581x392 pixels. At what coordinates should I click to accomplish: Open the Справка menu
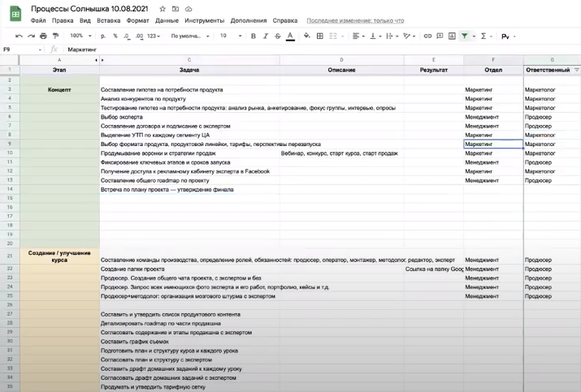(x=285, y=20)
